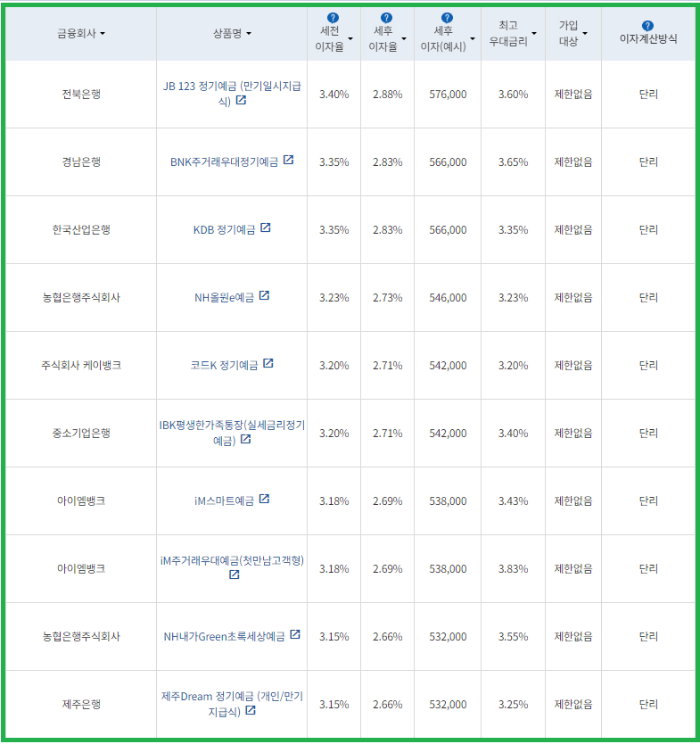700x744 pixels.
Task: Open 코드K 정기예금 product link
Action: coord(224,366)
